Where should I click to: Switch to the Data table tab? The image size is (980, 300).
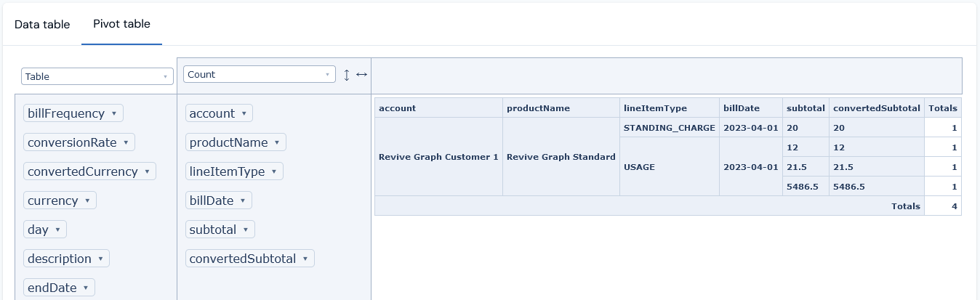42,24
